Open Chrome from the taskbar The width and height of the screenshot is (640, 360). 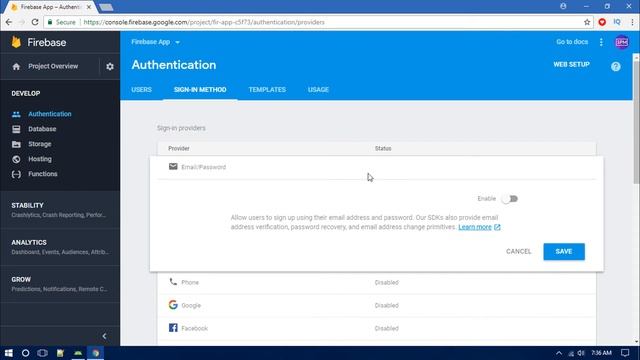[96, 353]
